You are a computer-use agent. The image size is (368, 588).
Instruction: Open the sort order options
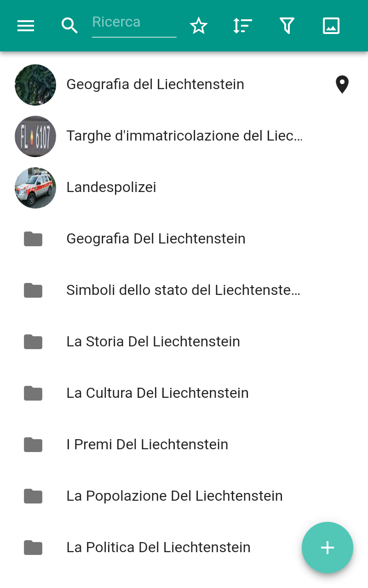(x=242, y=26)
